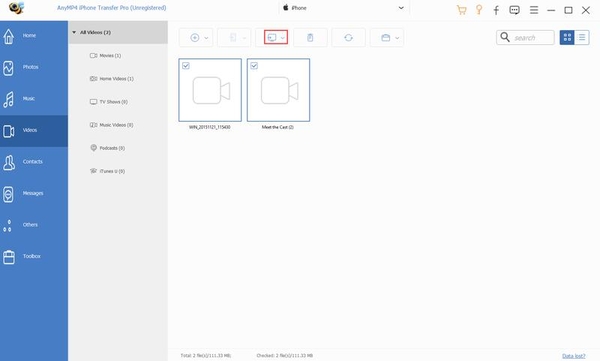Click the Delete trash can icon

310,38
